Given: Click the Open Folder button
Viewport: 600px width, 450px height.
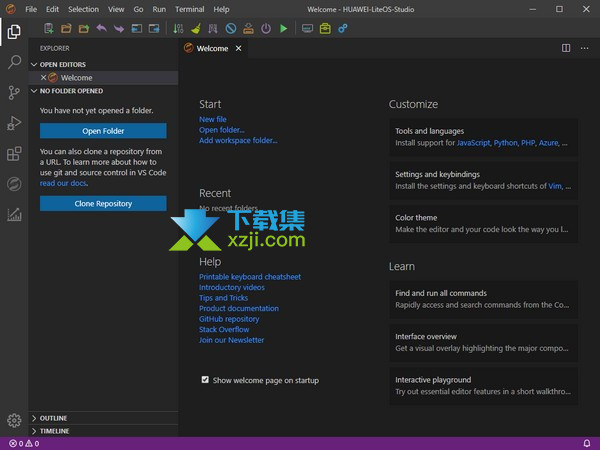Looking at the screenshot, I should click(103, 131).
